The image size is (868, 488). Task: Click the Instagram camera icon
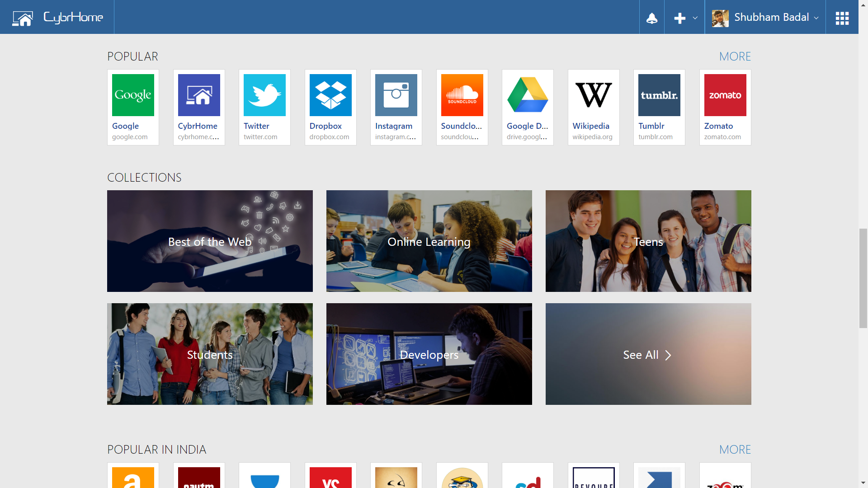click(x=396, y=95)
